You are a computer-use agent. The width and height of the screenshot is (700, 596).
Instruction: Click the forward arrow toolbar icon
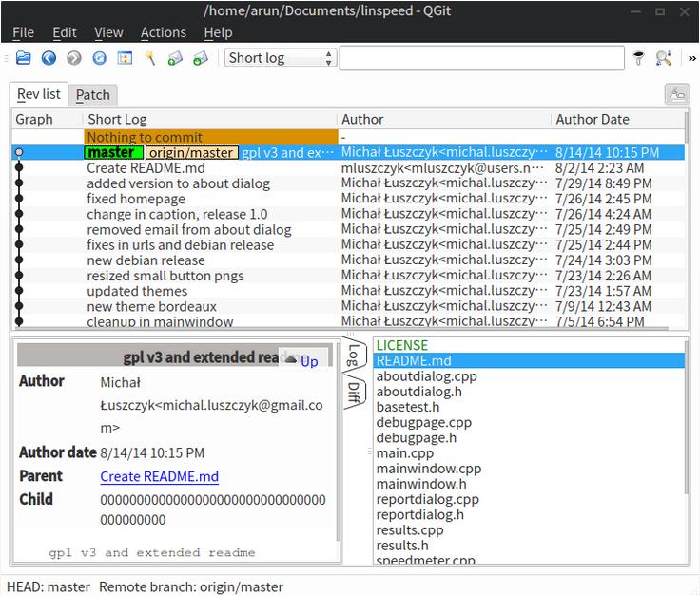pos(74,58)
